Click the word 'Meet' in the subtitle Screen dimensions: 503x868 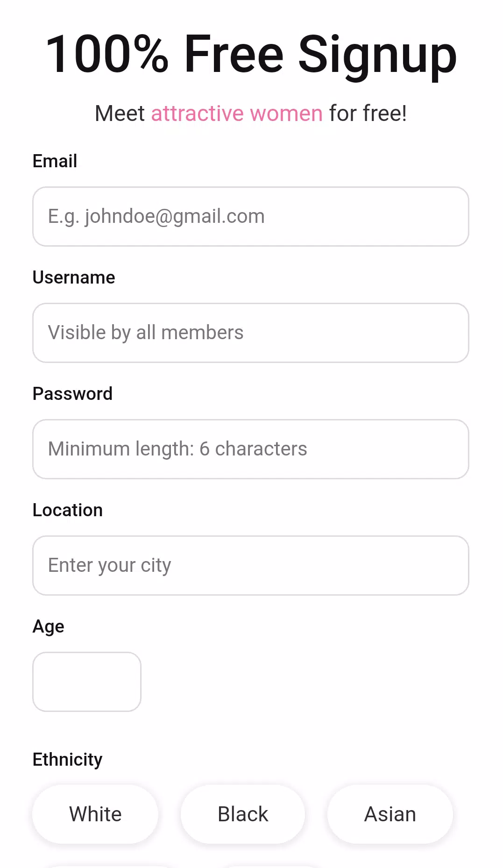click(x=120, y=114)
